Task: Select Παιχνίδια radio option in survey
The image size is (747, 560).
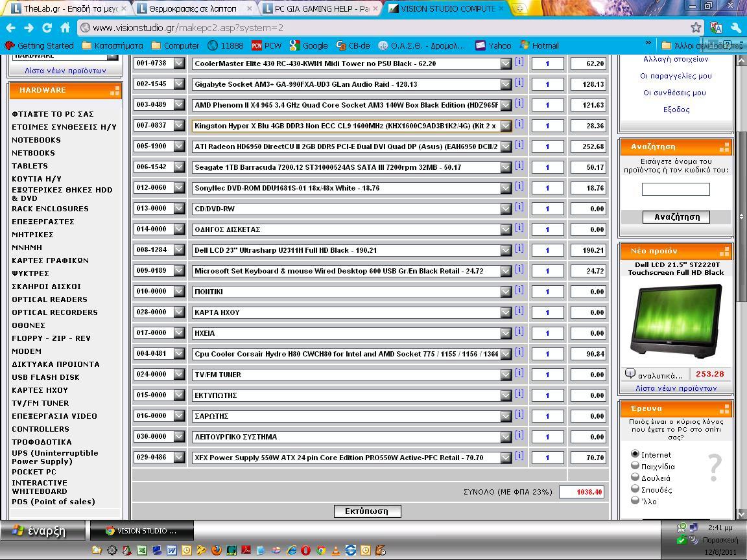Action: [x=635, y=465]
